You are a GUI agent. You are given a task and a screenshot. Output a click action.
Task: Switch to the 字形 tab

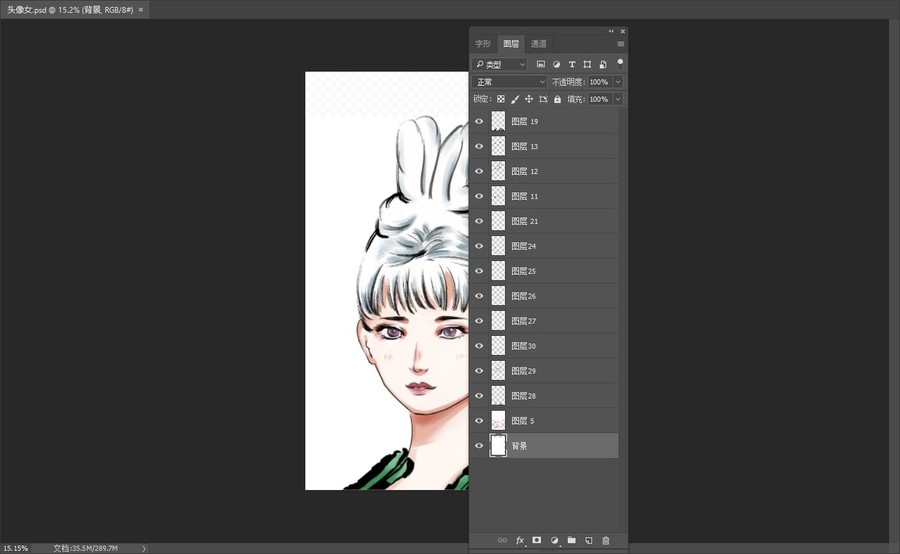click(483, 44)
